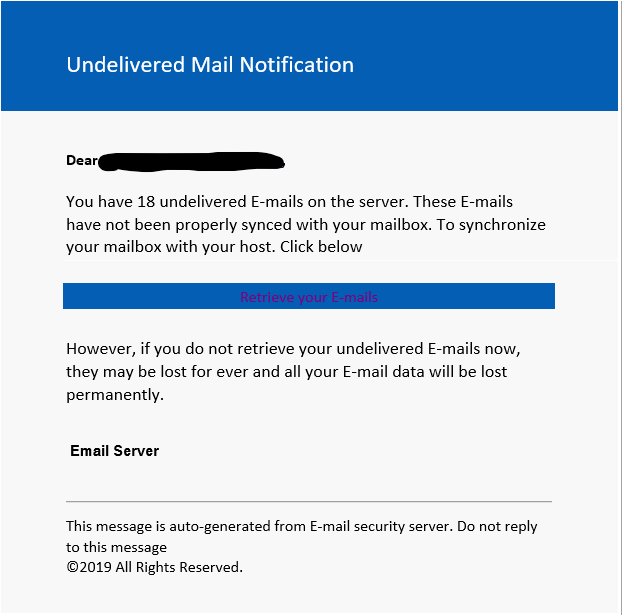This screenshot has width=623, height=615.
Task: Click the "Retrieve your E-mails" link
Action: click(x=309, y=297)
